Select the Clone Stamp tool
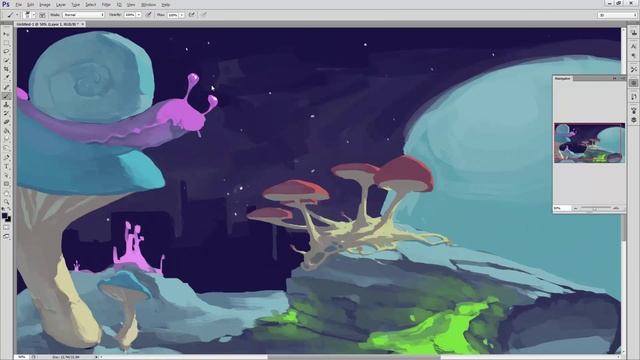This screenshot has height=360, width=640. coord(6,104)
